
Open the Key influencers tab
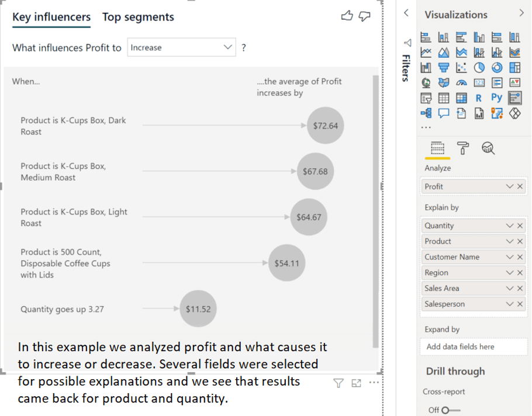(x=51, y=16)
